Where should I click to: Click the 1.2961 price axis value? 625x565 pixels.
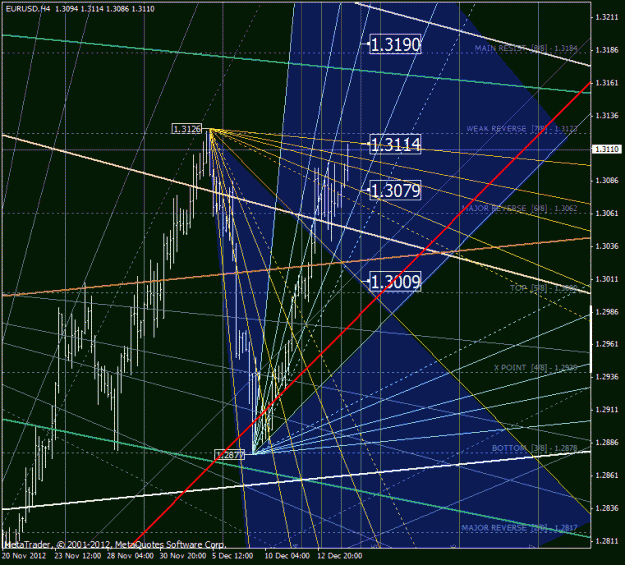click(x=607, y=344)
